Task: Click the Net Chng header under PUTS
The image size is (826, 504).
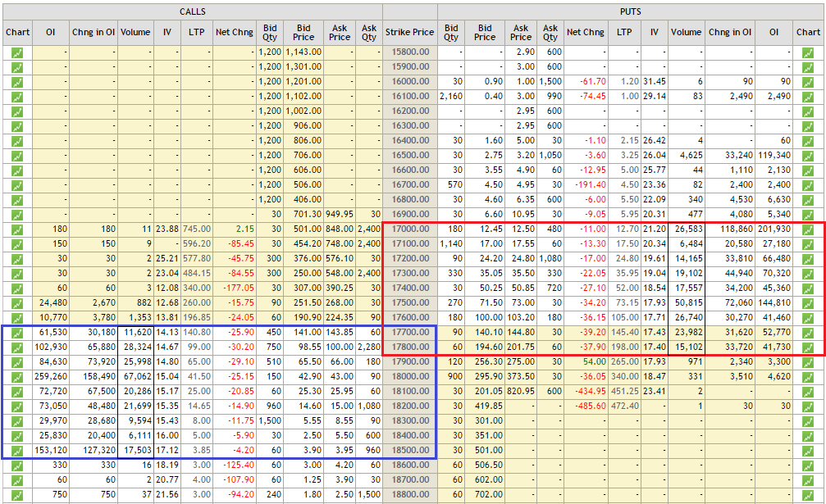Action: click(586, 32)
